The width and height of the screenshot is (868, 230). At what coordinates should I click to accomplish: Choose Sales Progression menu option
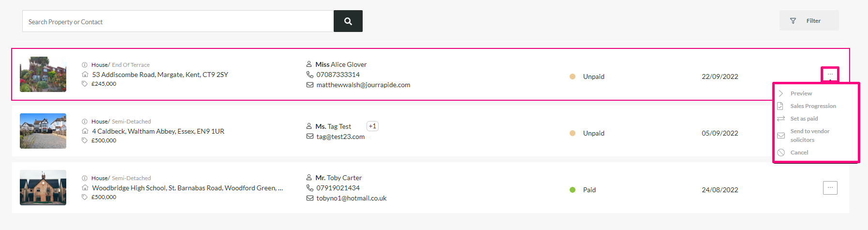[813, 106]
